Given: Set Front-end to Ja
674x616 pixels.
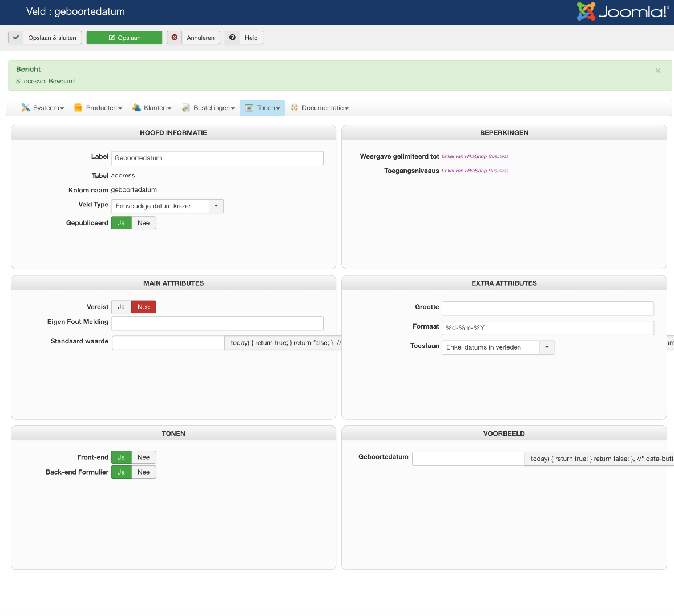Looking at the screenshot, I should point(121,457).
